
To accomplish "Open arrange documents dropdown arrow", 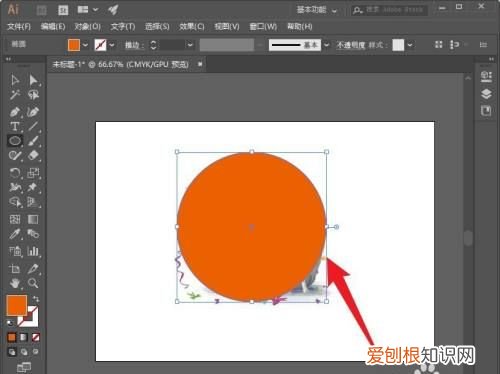I will coord(95,10).
